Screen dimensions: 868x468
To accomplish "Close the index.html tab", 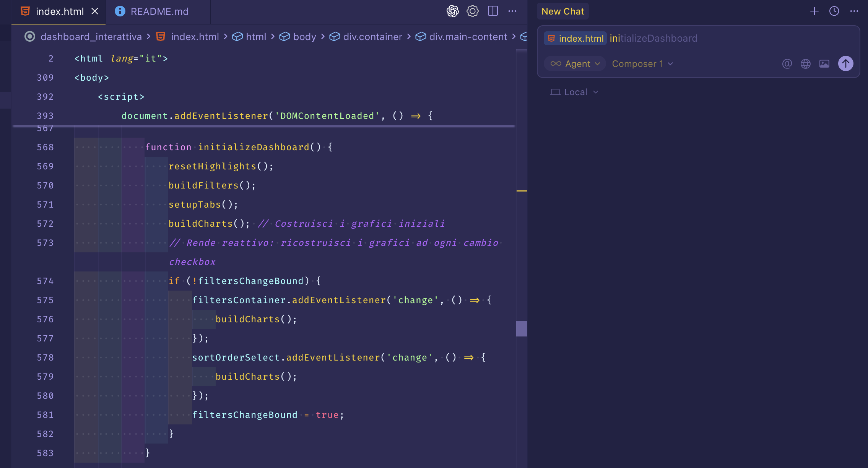I will (x=95, y=11).
